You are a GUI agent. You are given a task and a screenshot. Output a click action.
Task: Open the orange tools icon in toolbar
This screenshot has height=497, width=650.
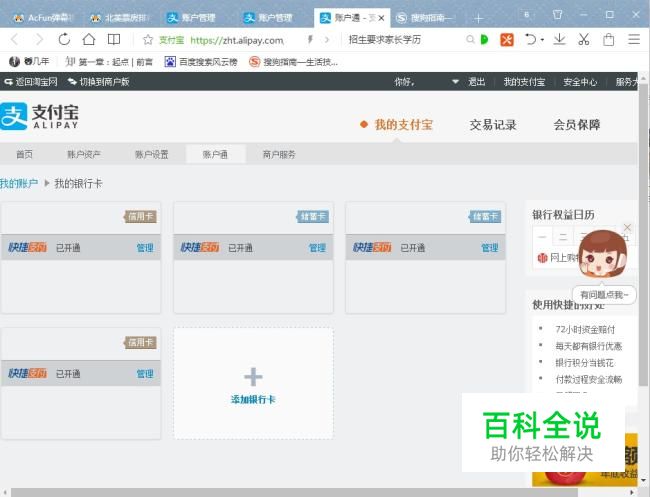[507, 40]
